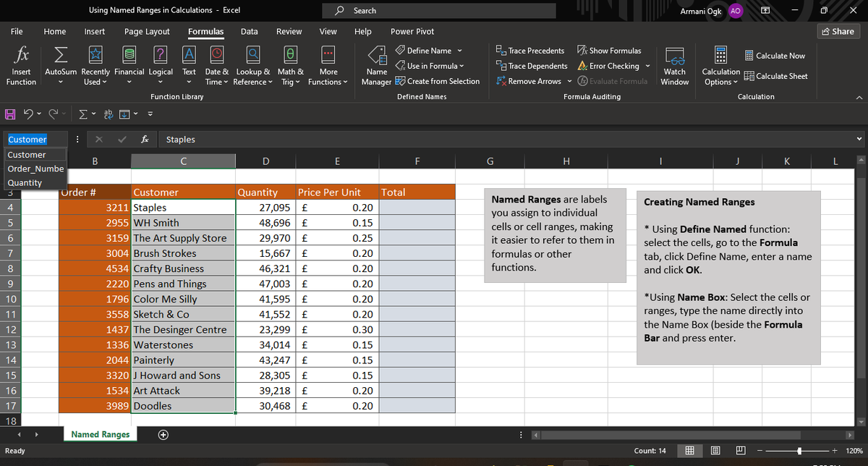Add a new sheet with plus icon

click(x=164, y=435)
